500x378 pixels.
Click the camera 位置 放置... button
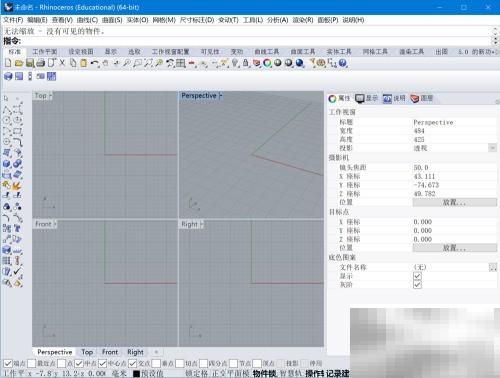pyautogui.click(x=455, y=202)
